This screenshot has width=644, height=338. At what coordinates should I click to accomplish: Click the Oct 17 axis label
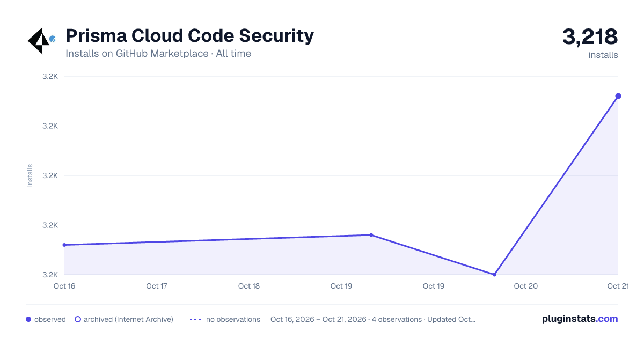157,286
